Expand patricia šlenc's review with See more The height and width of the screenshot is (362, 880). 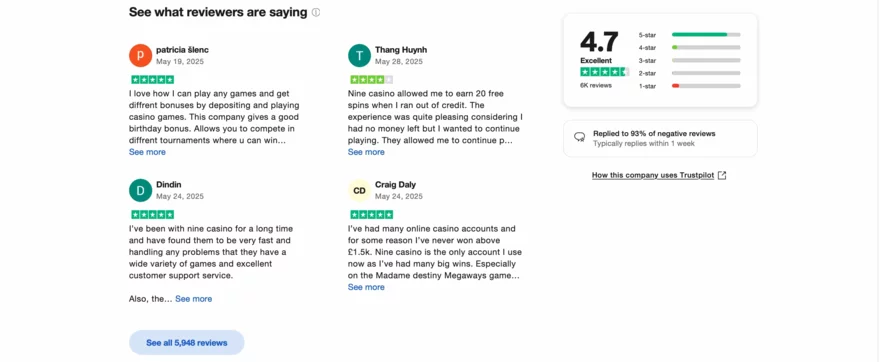147,152
